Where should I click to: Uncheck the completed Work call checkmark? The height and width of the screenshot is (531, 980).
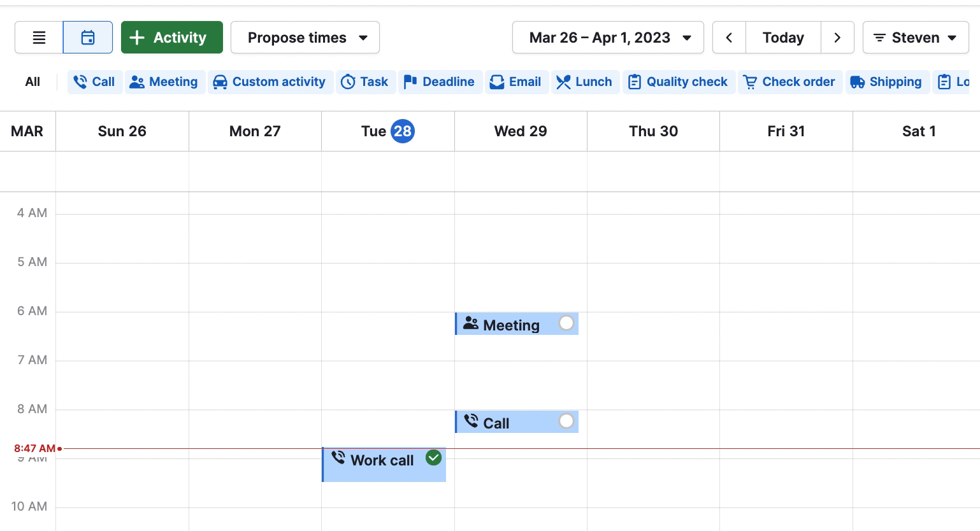pyautogui.click(x=433, y=458)
